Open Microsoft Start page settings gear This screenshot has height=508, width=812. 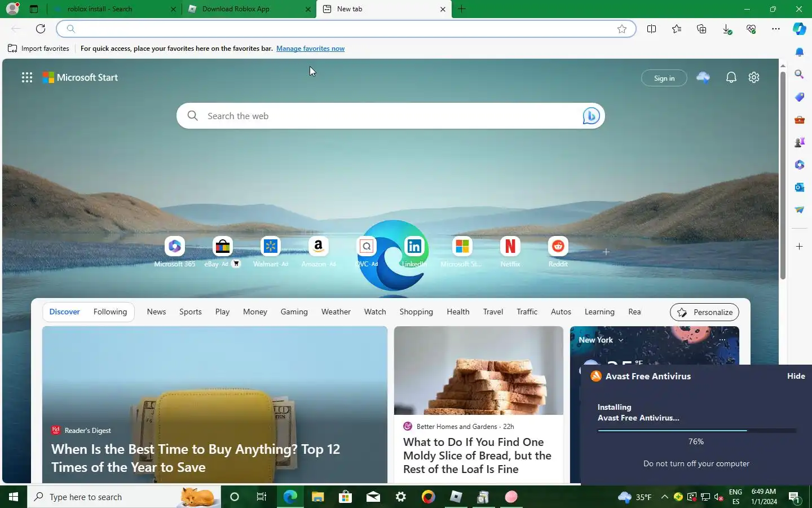(x=754, y=77)
